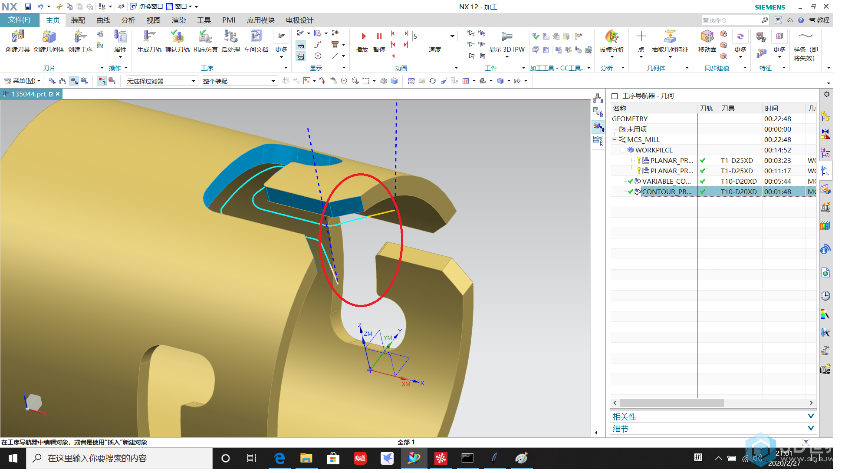Open the Windows Start menu

tap(13, 458)
